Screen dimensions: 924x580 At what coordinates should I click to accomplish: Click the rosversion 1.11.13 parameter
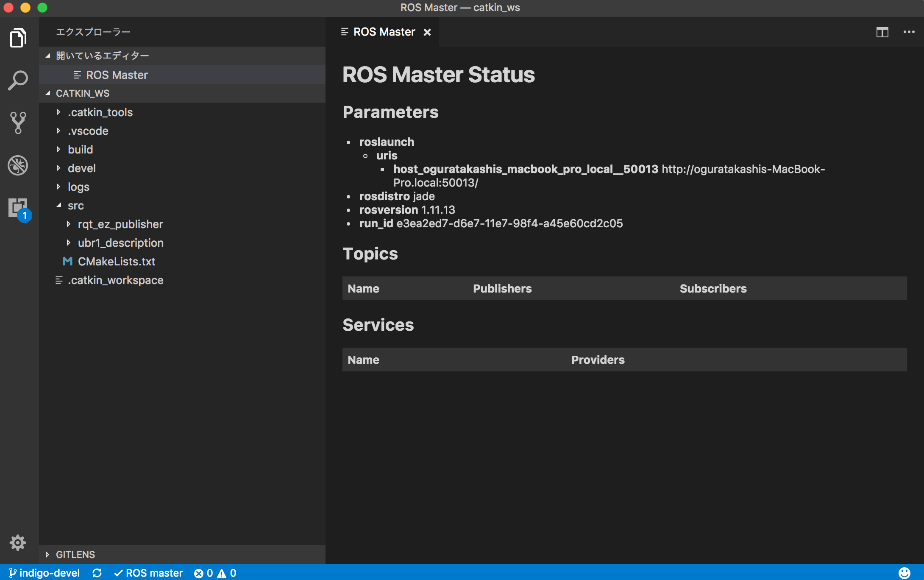[407, 209]
